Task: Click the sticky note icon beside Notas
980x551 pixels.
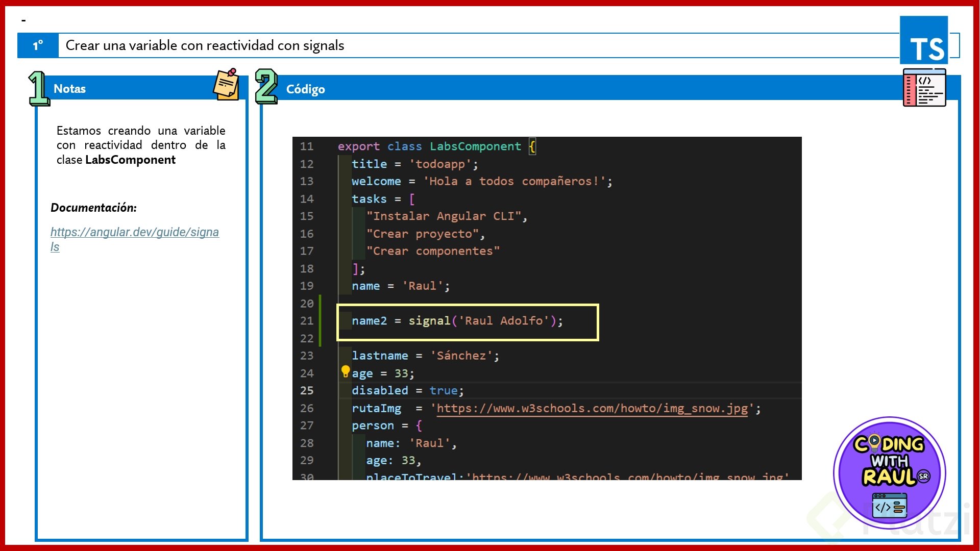Action: coord(226,84)
